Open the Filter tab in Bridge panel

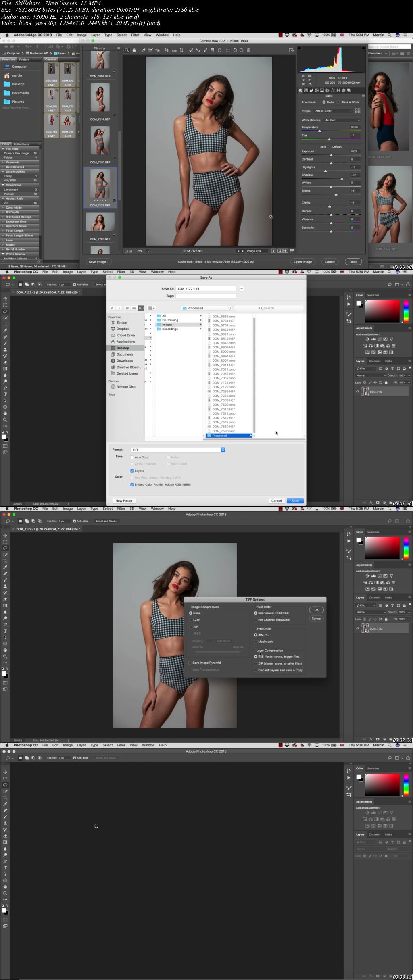pos(6,144)
